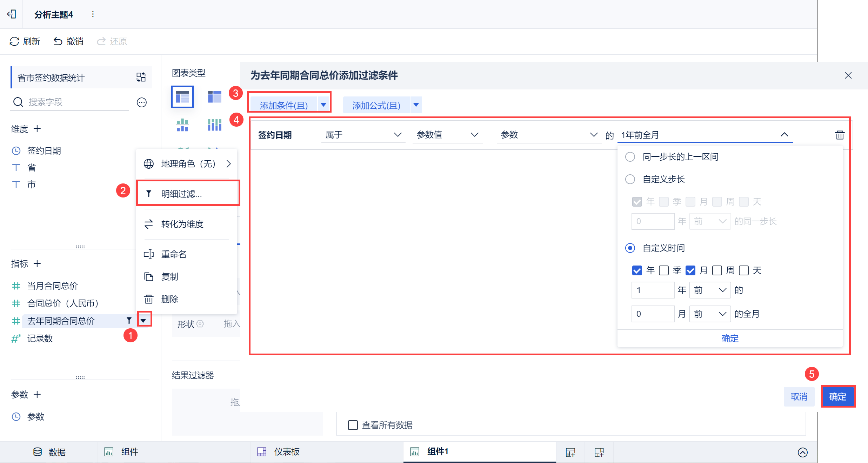868x463 pixels.
Task: Select the grouped table chart type icon
Action: pos(182,96)
